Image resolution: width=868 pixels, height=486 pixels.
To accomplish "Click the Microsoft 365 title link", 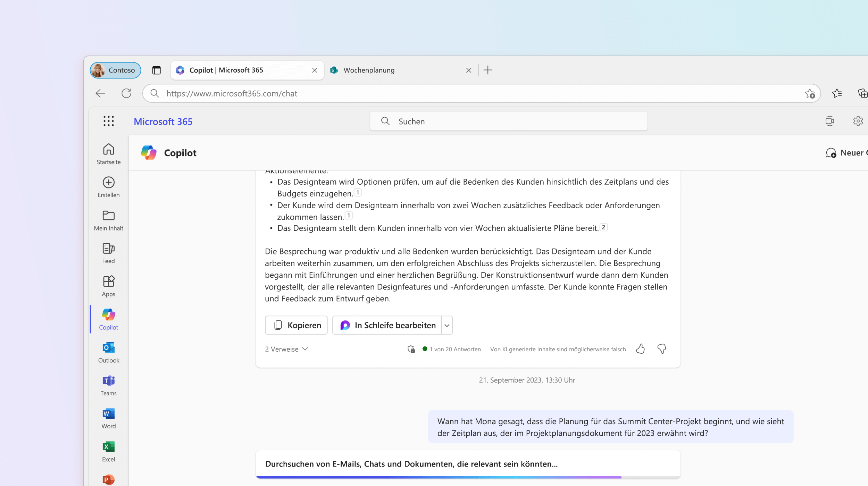I will coord(163,121).
